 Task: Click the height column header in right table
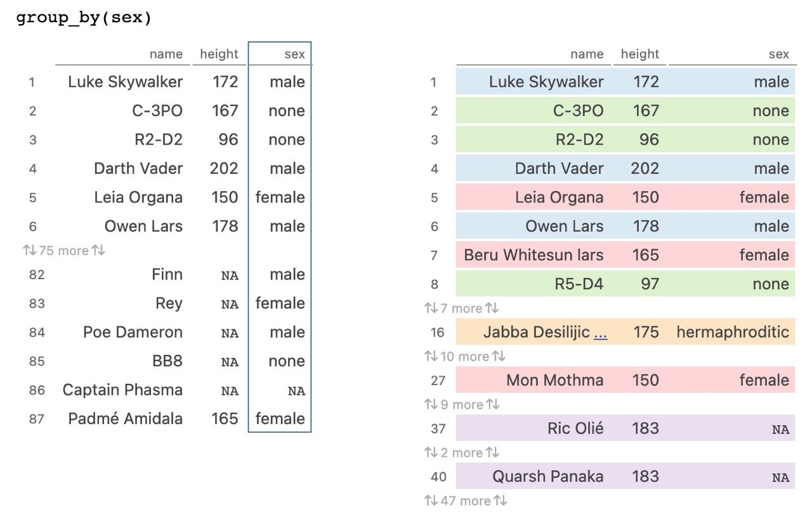point(640,55)
